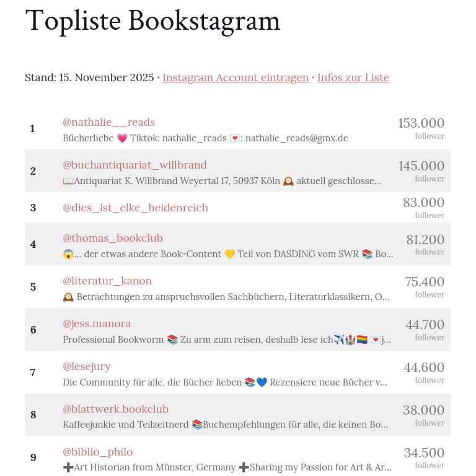The image size is (476, 476).
Task: Click the @blattwerk.bookclub link
Action: click(115, 409)
